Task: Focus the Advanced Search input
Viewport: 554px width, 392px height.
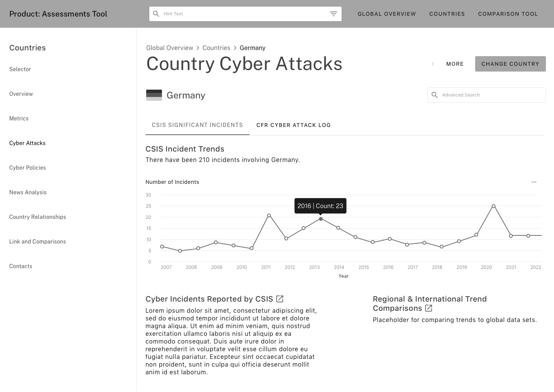Action: [x=486, y=95]
